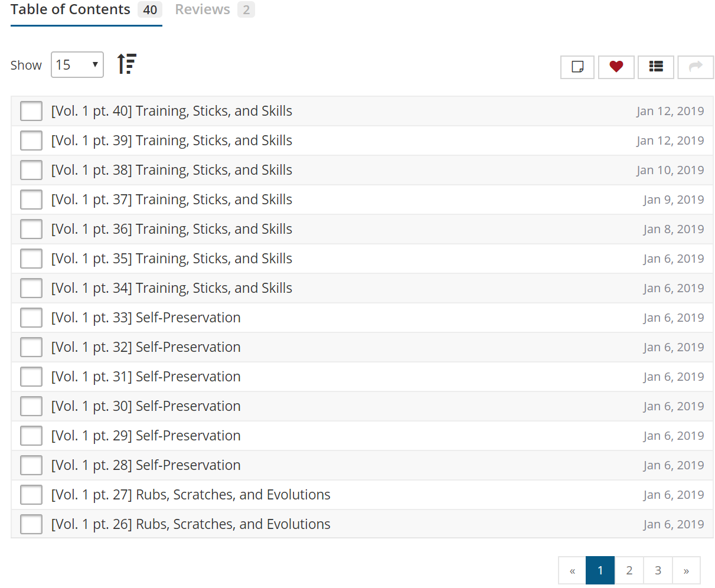The width and height of the screenshot is (715, 588).
Task: Open Vol. 1 pt. 30 Self-Preservation chapter
Action: click(x=146, y=406)
